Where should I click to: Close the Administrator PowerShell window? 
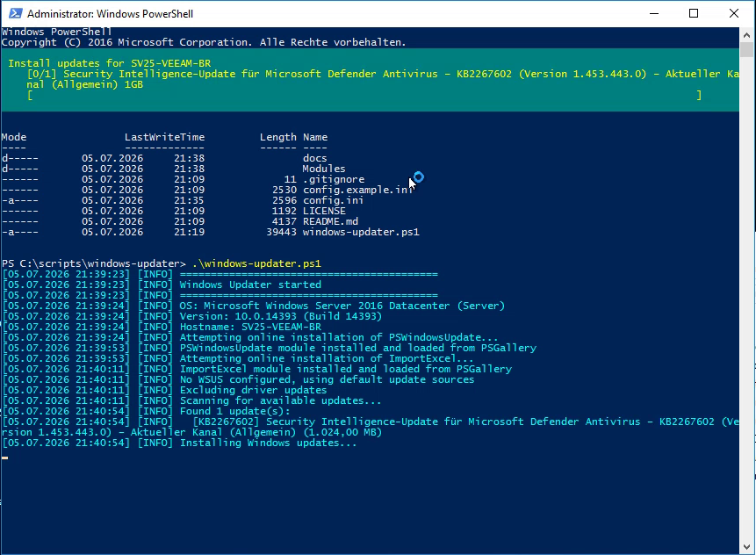[734, 13]
